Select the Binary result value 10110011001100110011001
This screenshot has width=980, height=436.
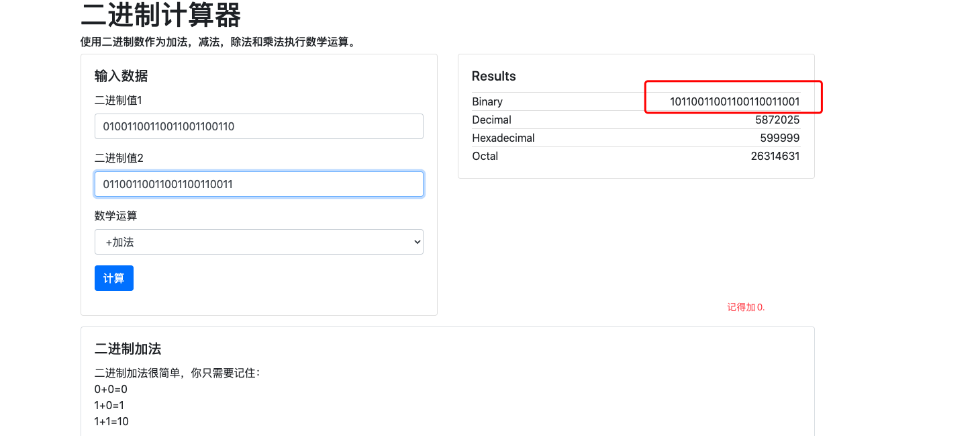click(734, 102)
